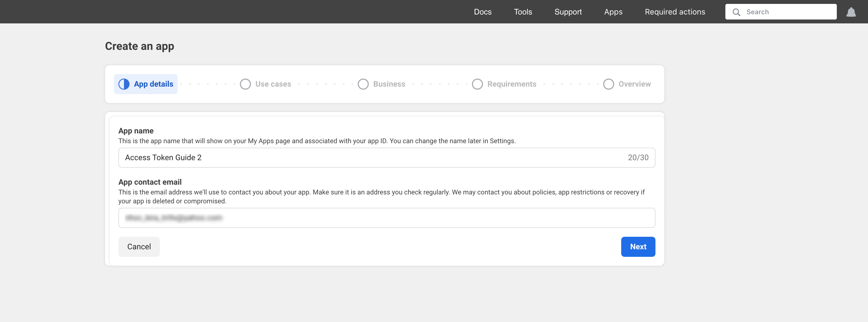Viewport: 868px width, 322px height.
Task: Click the Business step circle
Action: point(363,84)
